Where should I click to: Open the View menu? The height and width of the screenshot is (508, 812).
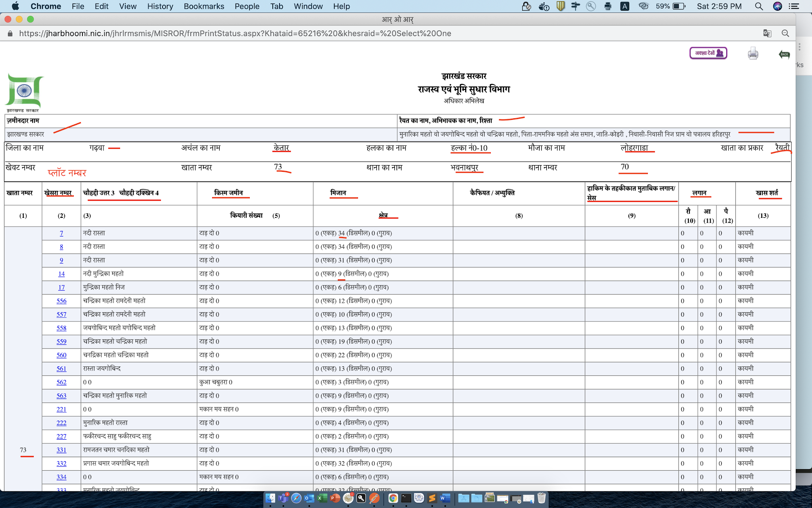pyautogui.click(x=128, y=6)
